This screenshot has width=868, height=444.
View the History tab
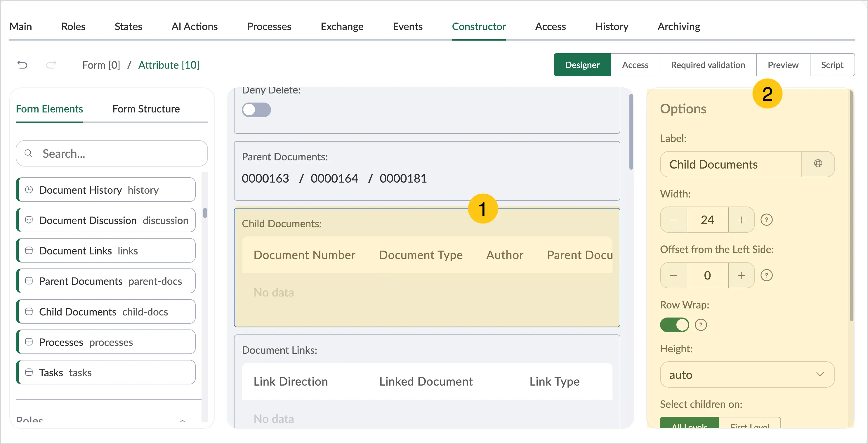click(612, 26)
